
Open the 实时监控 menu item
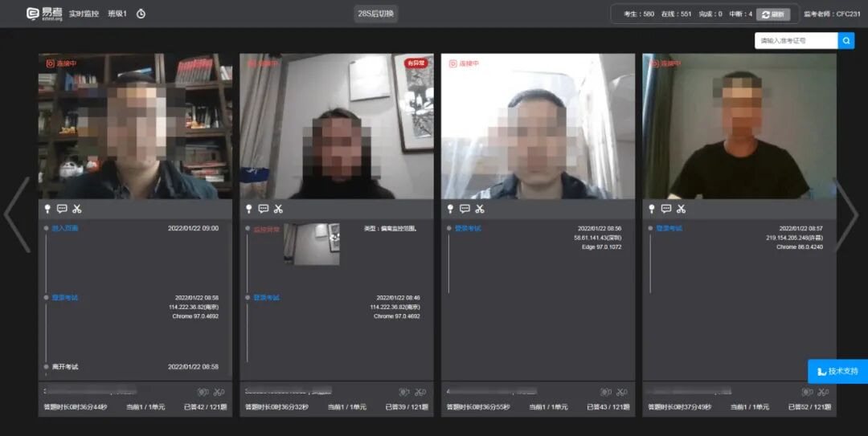point(84,14)
